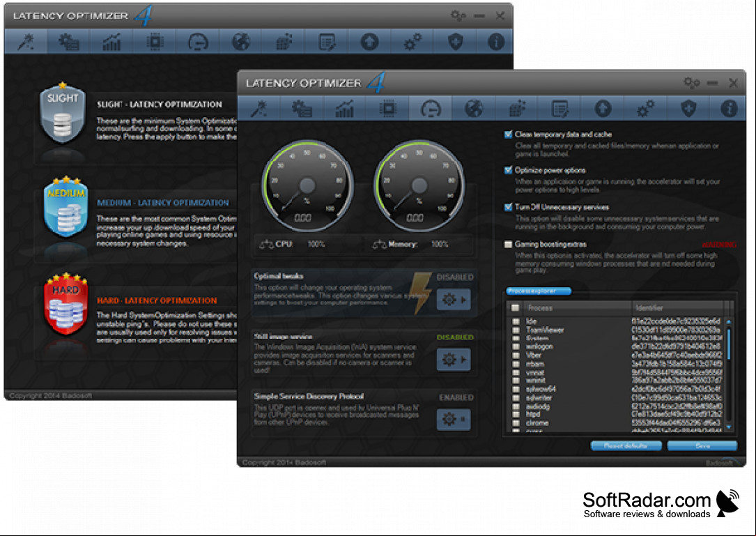The width and height of the screenshot is (756, 536).
Task: Click the Memory usage gauge dial
Action: tap(419, 185)
